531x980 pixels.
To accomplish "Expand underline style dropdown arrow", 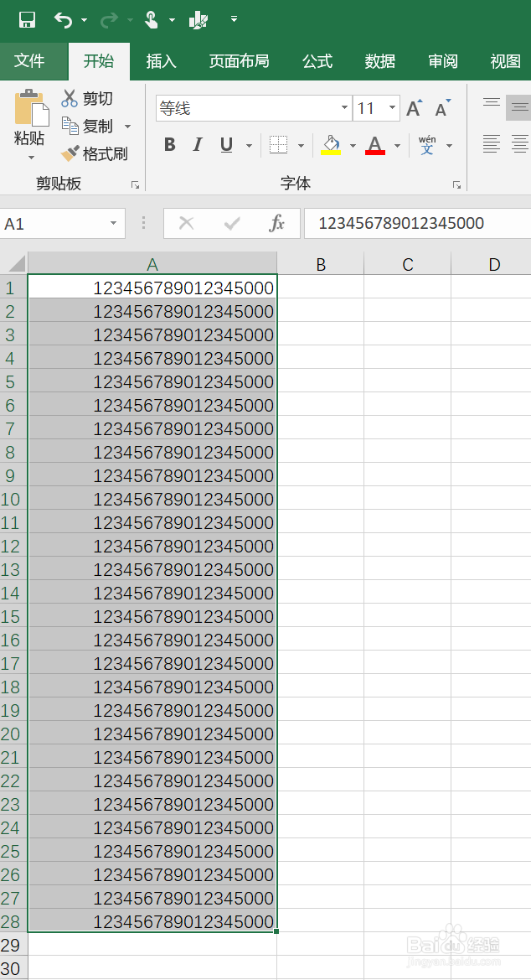I will pyautogui.click(x=249, y=146).
